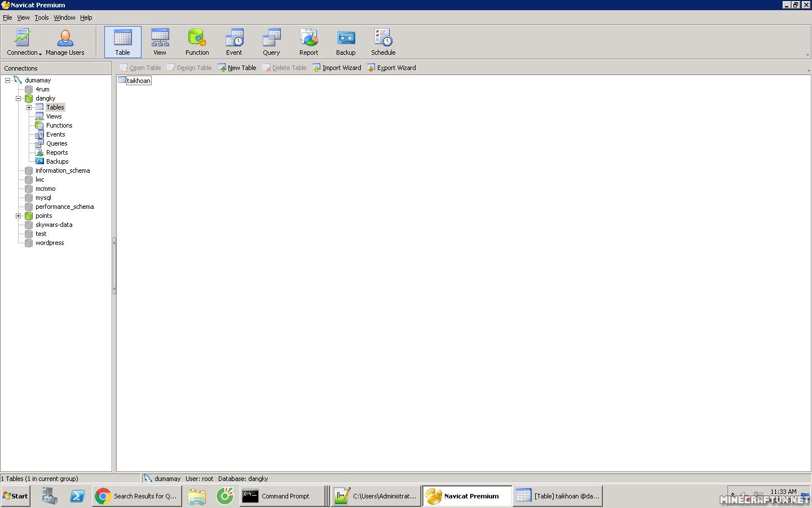Click the Windows Start button
The image size is (812, 508).
click(x=15, y=496)
